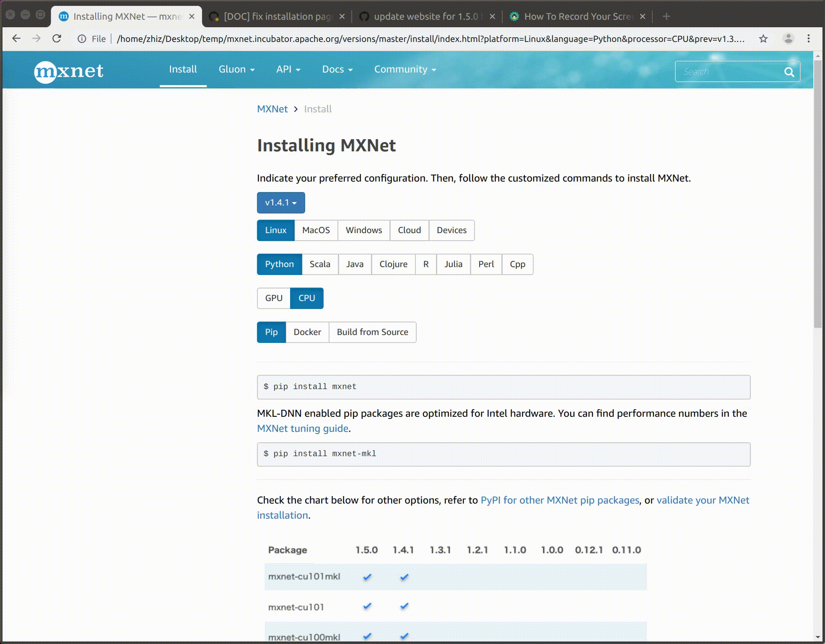The width and height of the screenshot is (825, 644).
Task: Select GPU processor option
Action: [273, 298]
